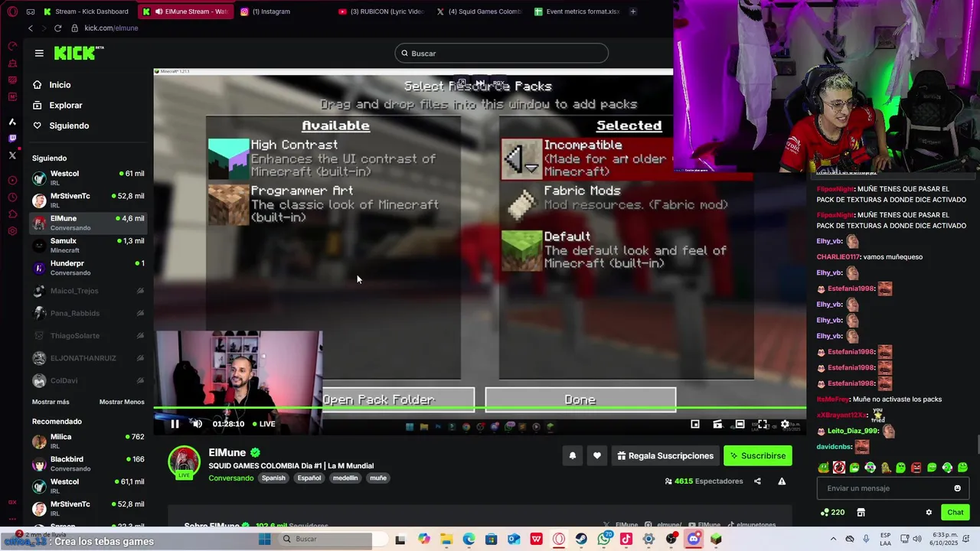
Task: Open X messenger in Opera sidebar
Action: tap(12, 155)
